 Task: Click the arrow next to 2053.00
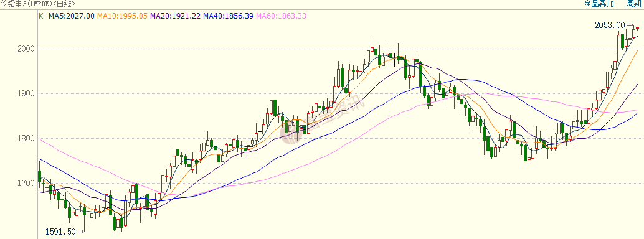pyautogui.click(x=630, y=26)
